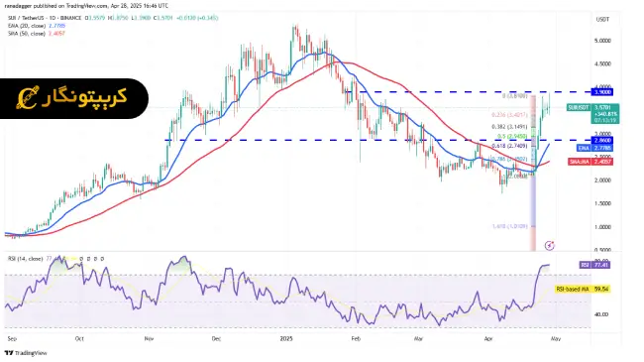Click the 1.618 Fibonacci extension label

click(x=509, y=226)
